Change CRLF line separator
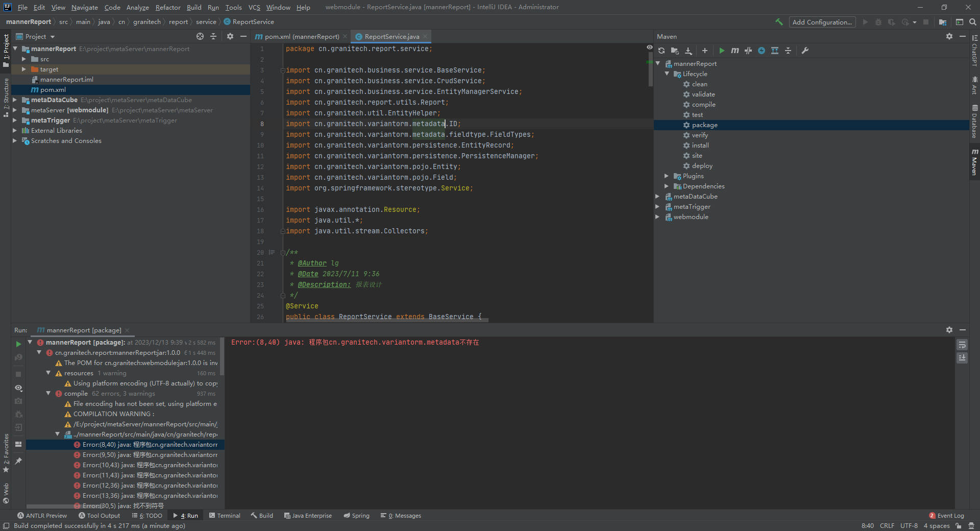This screenshot has width=980, height=531. tap(887, 525)
